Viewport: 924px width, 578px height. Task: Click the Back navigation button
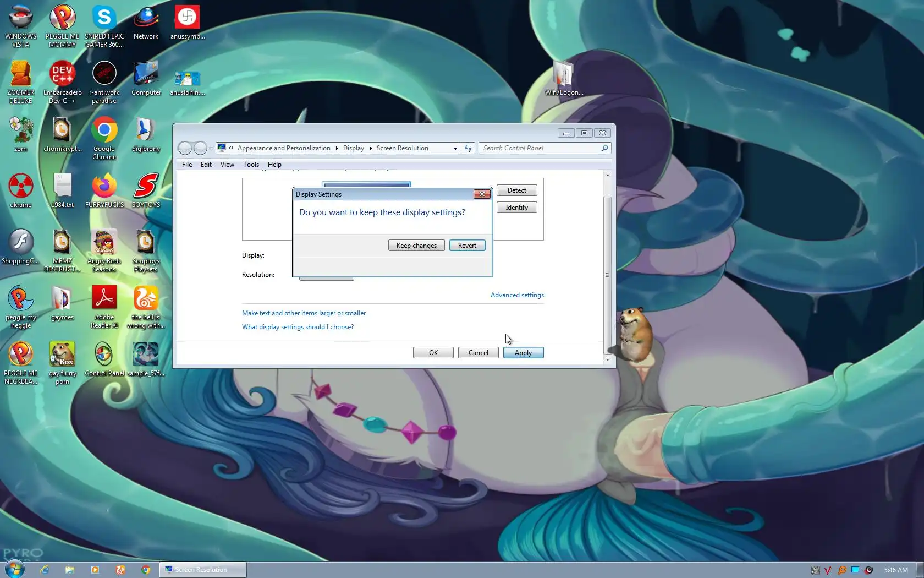(185, 148)
